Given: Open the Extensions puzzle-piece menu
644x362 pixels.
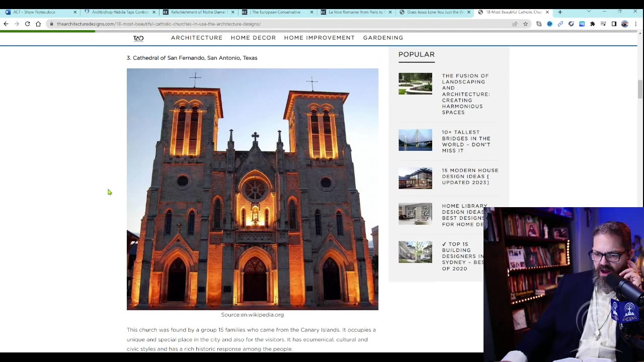Looking at the screenshot, I should (592, 24).
